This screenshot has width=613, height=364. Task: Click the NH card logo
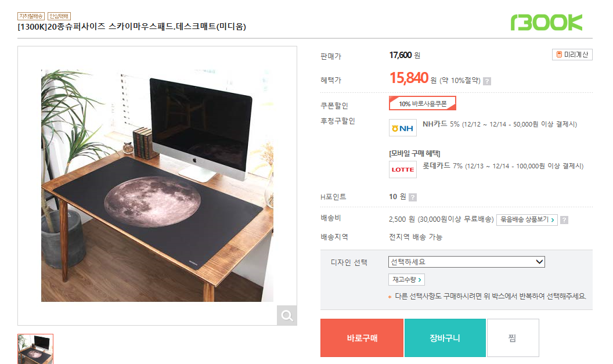(402, 128)
